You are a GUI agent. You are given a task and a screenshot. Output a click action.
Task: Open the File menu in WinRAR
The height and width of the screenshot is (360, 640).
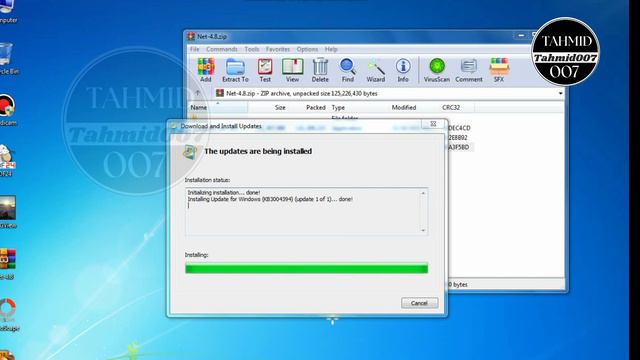(x=195, y=49)
